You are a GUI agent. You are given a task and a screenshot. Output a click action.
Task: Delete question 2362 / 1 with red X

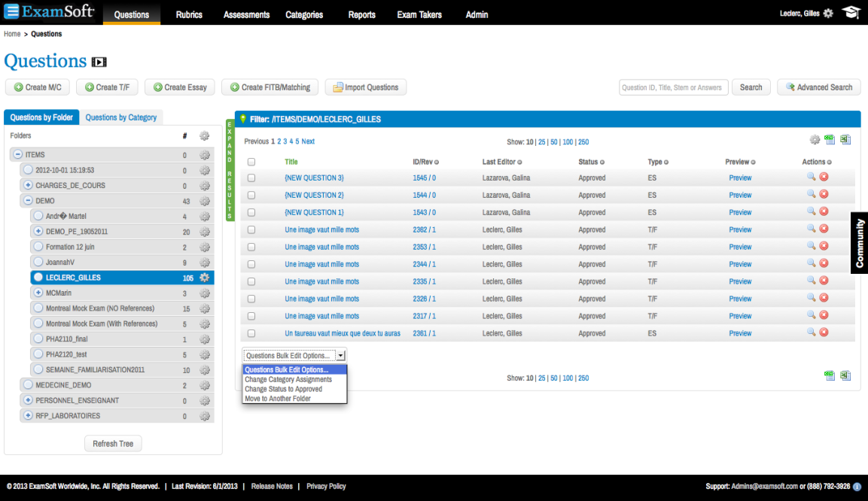pos(824,229)
